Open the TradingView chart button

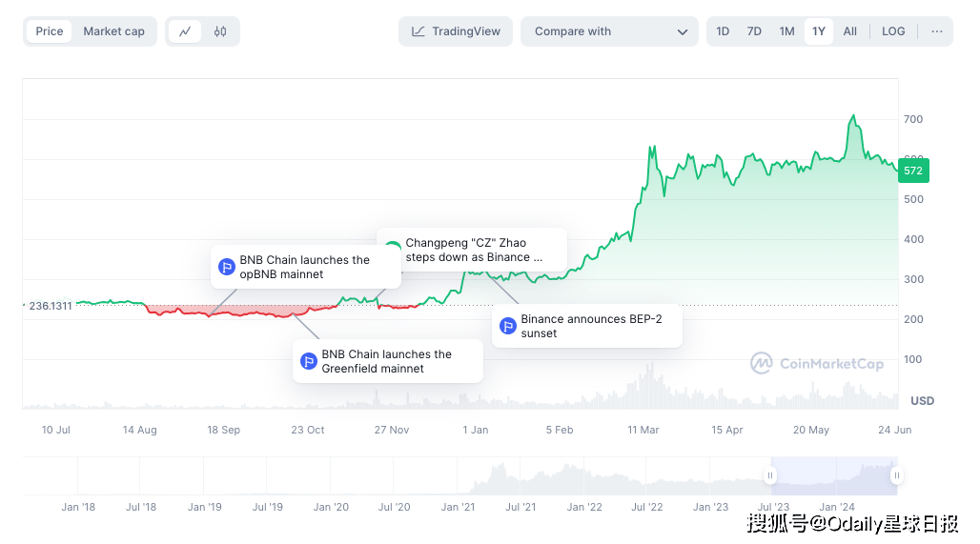tap(456, 31)
